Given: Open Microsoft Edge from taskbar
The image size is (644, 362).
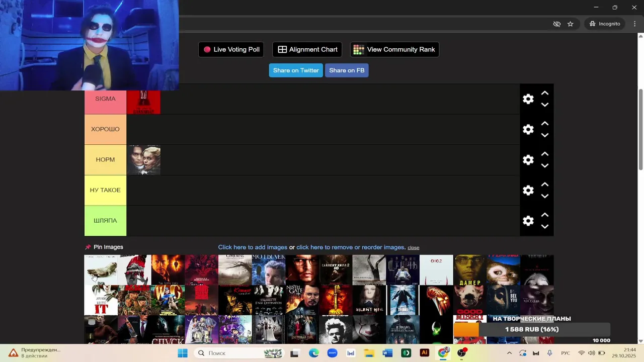Looking at the screenshot, I should coord(313,353).
